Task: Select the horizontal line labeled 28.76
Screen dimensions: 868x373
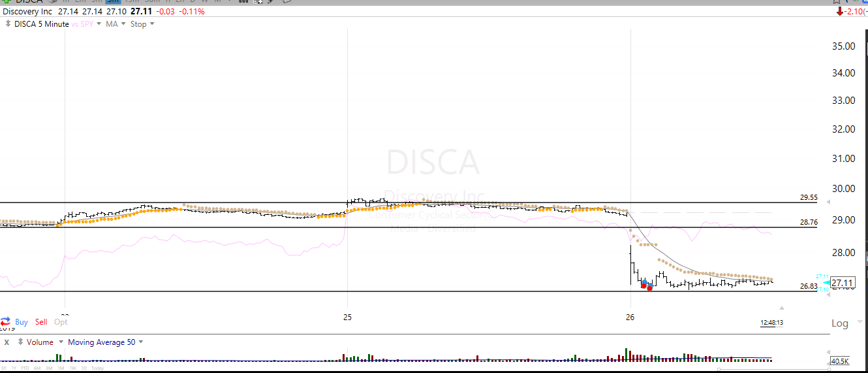Action: [x=409, y=227]
